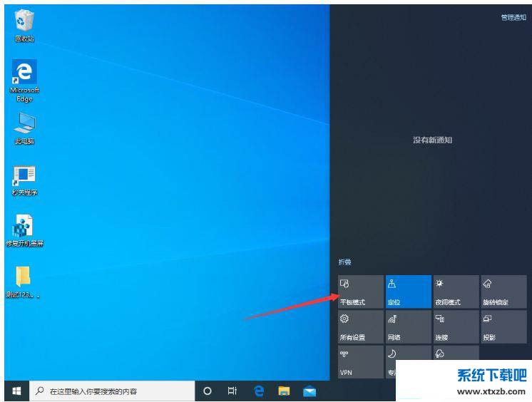Open File Explorer from the taskbar

coord(284,391)
